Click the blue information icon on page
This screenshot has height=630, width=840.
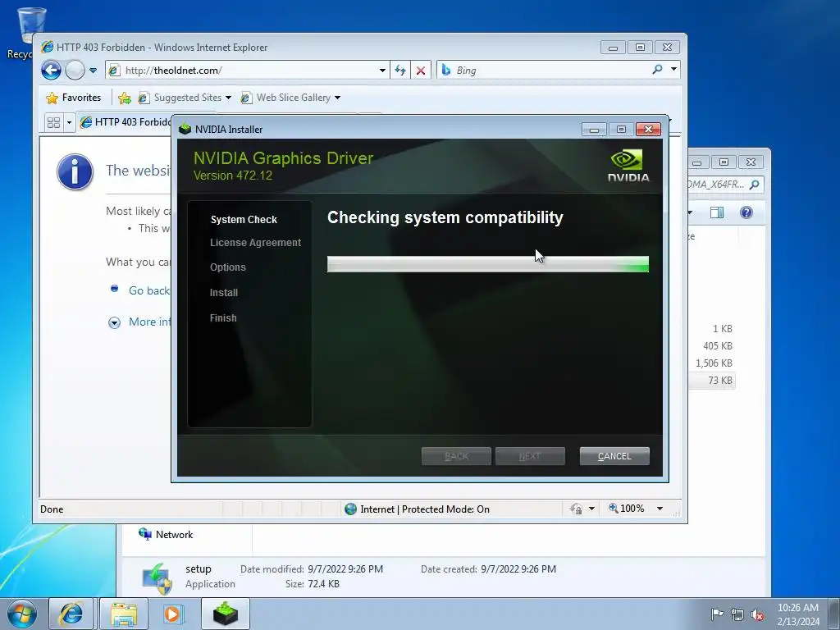(x=75, y=172)
